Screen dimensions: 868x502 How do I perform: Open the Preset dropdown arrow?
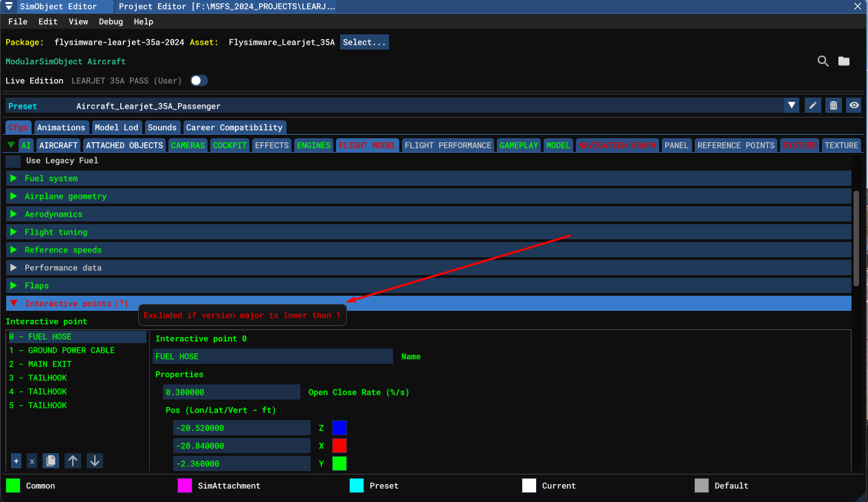coord(792,106)
